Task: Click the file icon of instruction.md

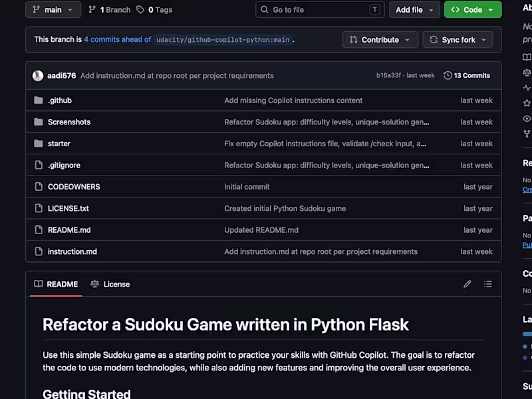Action: 39,251
